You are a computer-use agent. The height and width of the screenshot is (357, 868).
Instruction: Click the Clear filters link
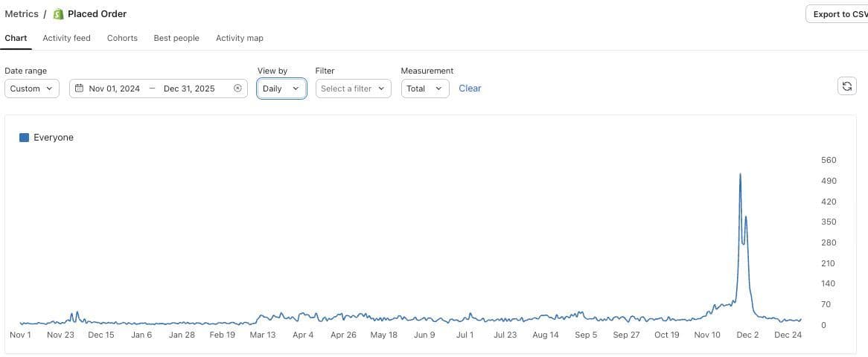point(470,88)
